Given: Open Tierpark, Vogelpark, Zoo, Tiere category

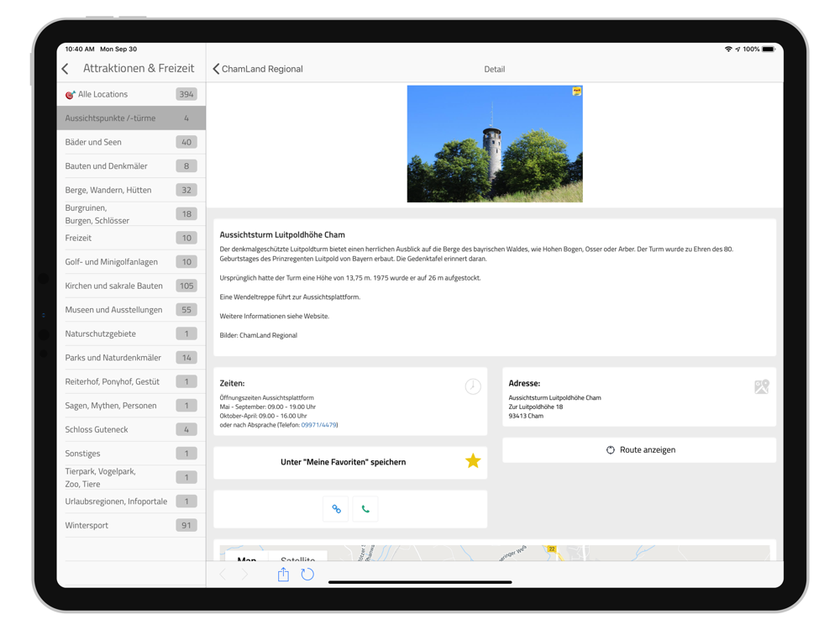Looking at the screenshot, I should click(131, 477).
